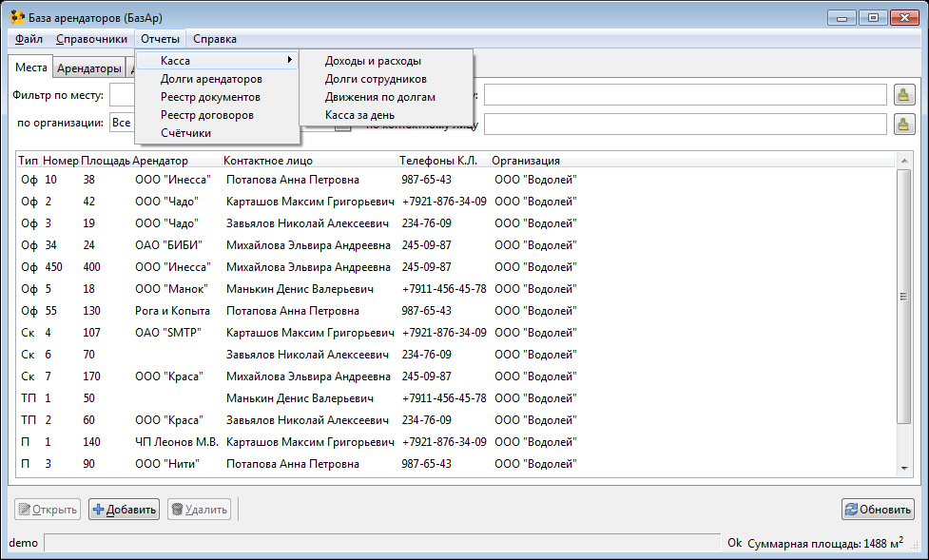Sort by the Арендатор column header
This screenshot has width=929, height=560.
tap(176, 160)
